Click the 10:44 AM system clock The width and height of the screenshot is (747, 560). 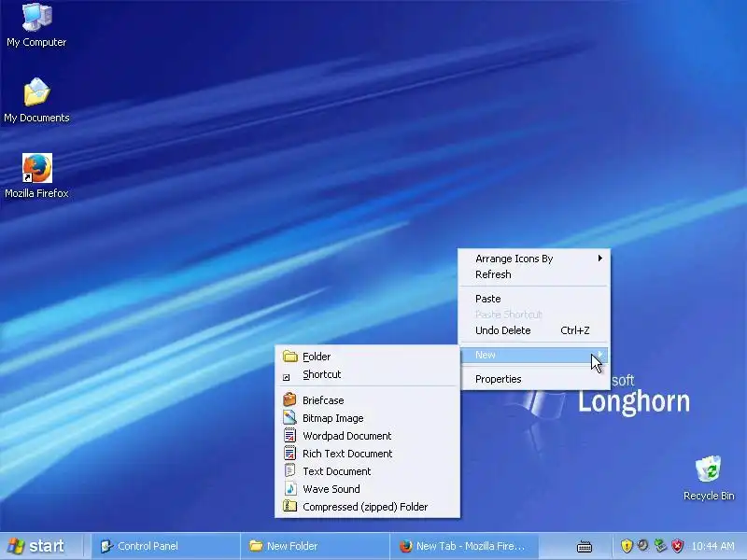click(712, 546)
